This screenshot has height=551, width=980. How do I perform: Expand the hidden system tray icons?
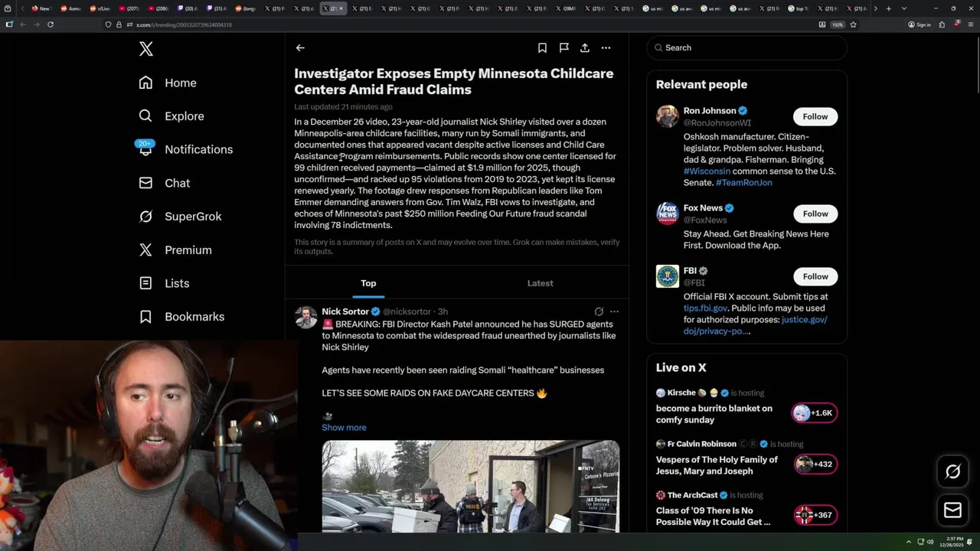(x=910, y=542)
